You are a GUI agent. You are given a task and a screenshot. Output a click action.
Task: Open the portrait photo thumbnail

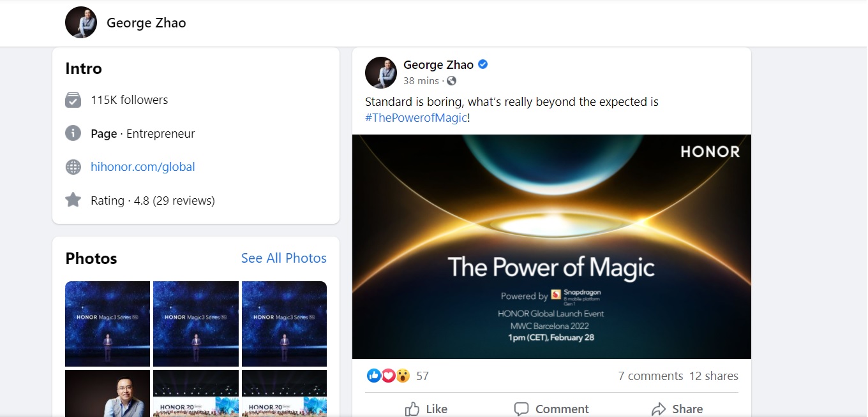pyautogui.click(x=107, y=393)
